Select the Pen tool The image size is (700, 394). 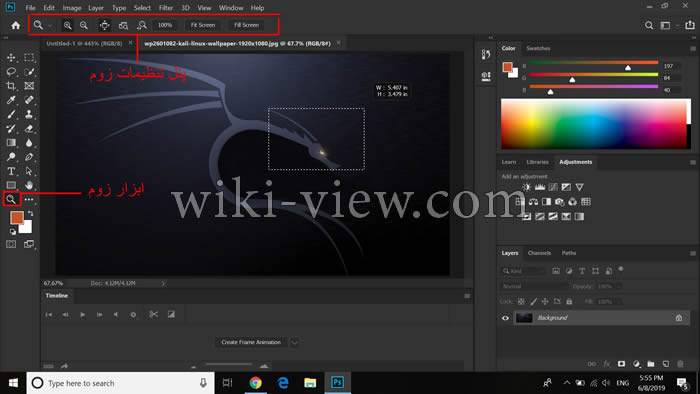pos(29,157)
